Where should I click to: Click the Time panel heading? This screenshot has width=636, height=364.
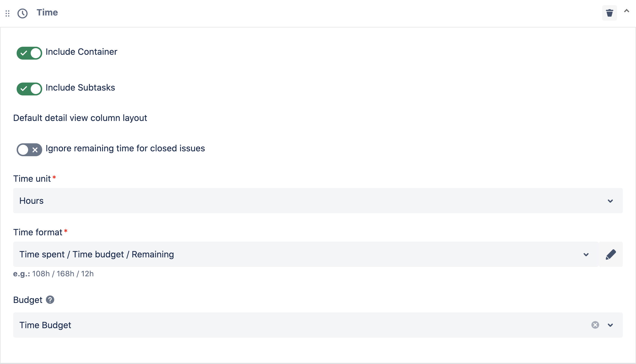click(47, 13)
